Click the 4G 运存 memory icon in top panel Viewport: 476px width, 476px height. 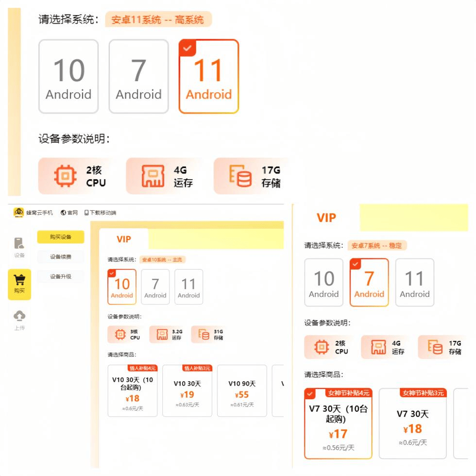coord(153,176)
